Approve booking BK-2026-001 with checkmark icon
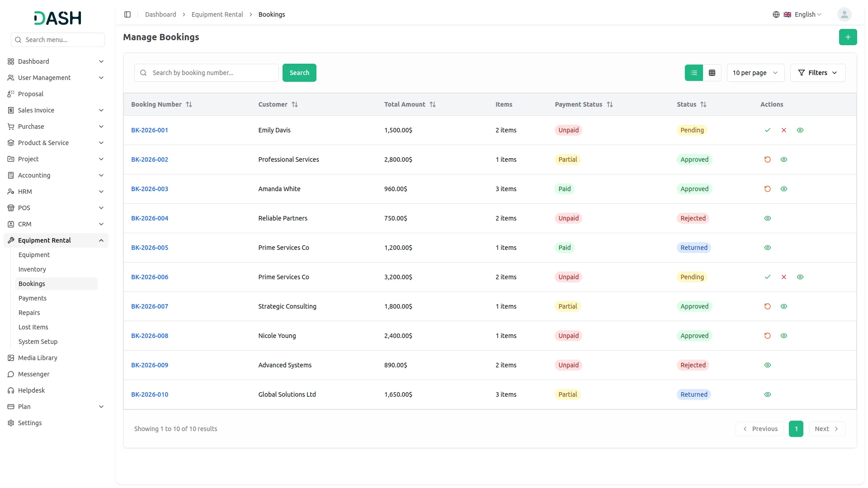Image resolution: width=868 pixels, height=488 pixels. [x=767, y=130]
